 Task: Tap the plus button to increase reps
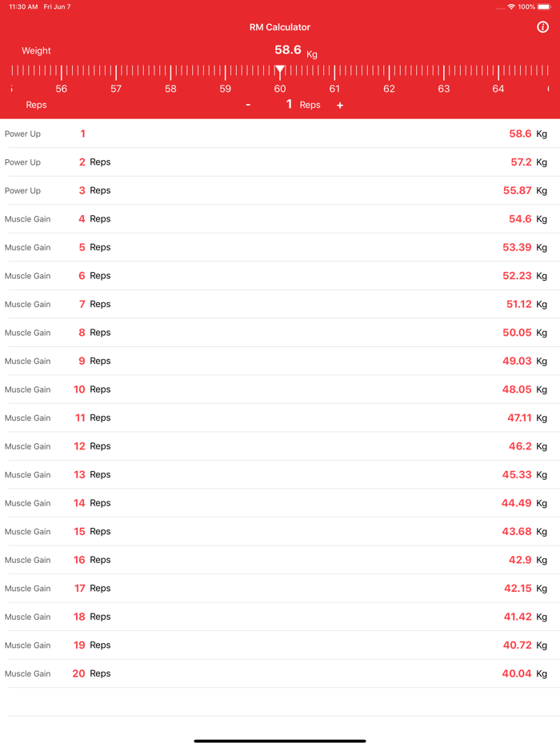click(x=339, y=104)
